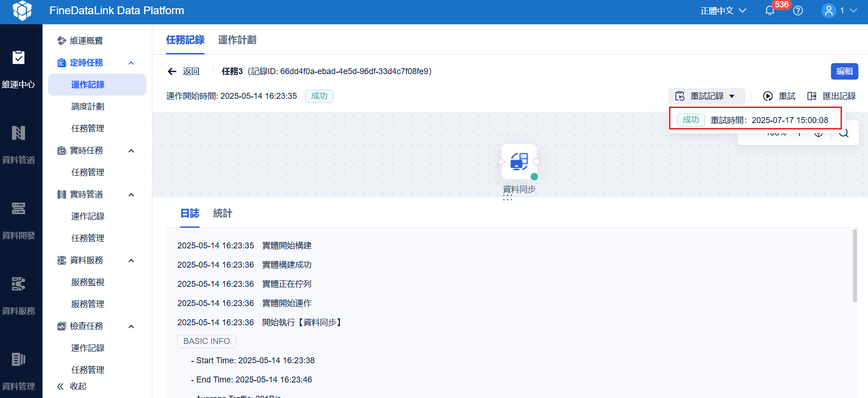Screen dimensions: 868x398
Task: Select the 日誌 tab
Action: coord(190,214)
